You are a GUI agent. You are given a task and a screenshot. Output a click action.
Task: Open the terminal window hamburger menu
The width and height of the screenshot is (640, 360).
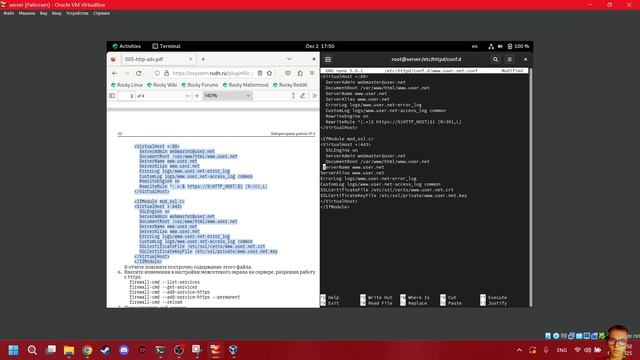[x=509, y=60]
